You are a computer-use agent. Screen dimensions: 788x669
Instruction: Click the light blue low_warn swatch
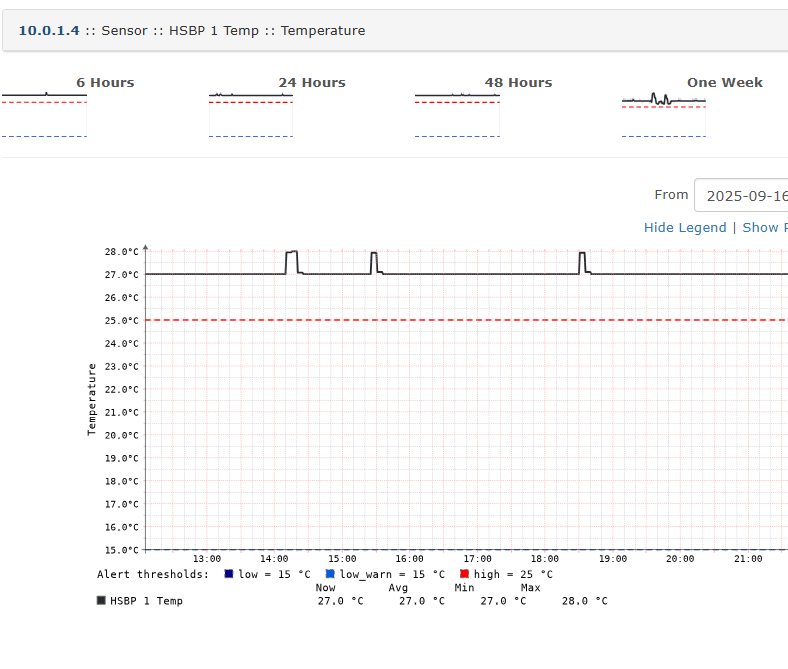coord(330,574)
